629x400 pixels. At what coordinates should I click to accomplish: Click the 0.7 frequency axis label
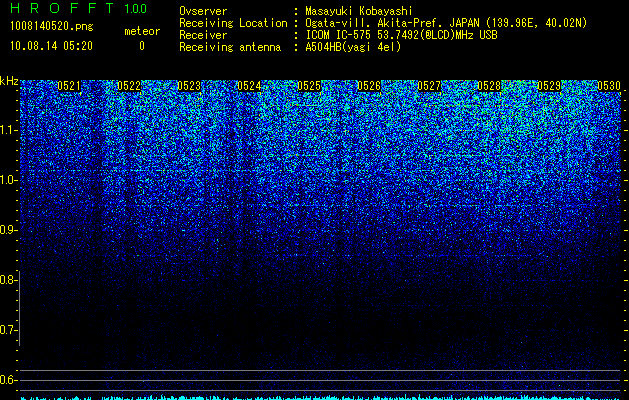(8, 330)
